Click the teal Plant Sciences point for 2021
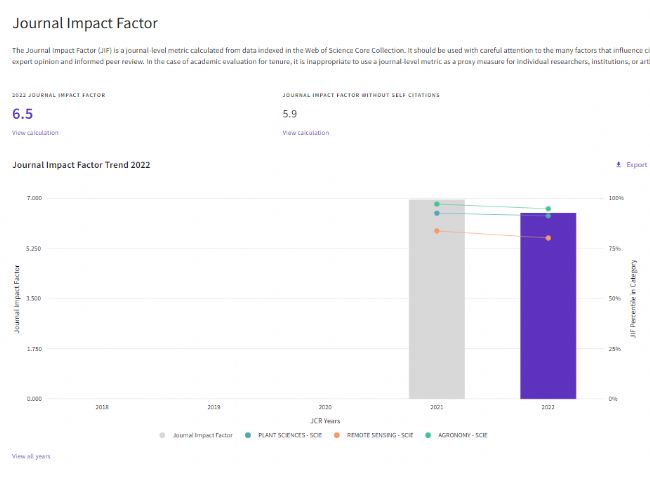Image resolution: width=650 pixels, height=480 pixels. (437, 213)
